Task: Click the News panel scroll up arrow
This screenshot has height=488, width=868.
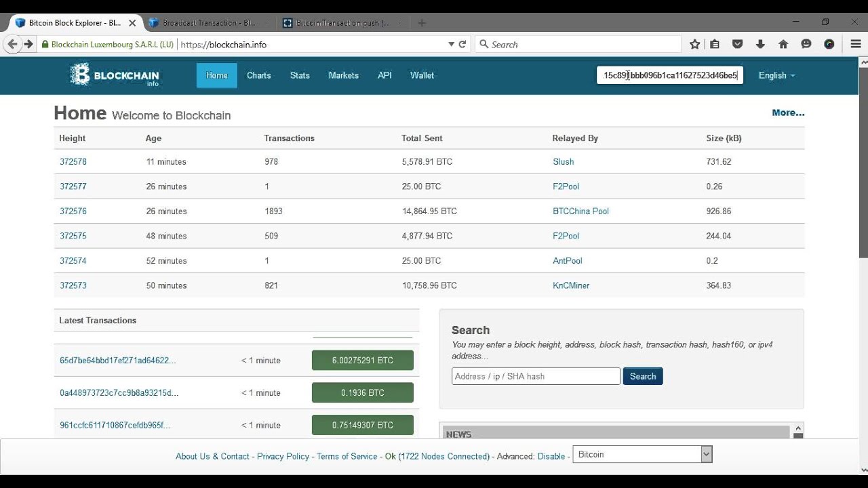Action: click(x=798, y=428)
